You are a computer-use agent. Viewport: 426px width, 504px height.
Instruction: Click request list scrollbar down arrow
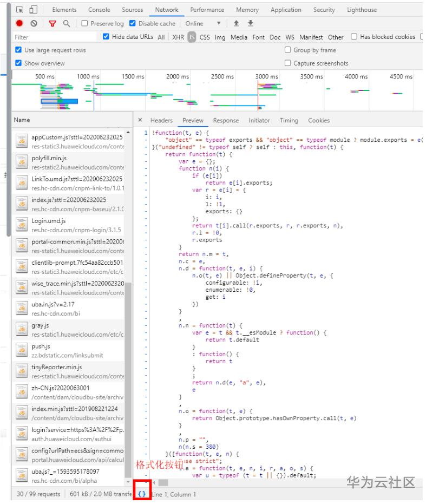128,482
